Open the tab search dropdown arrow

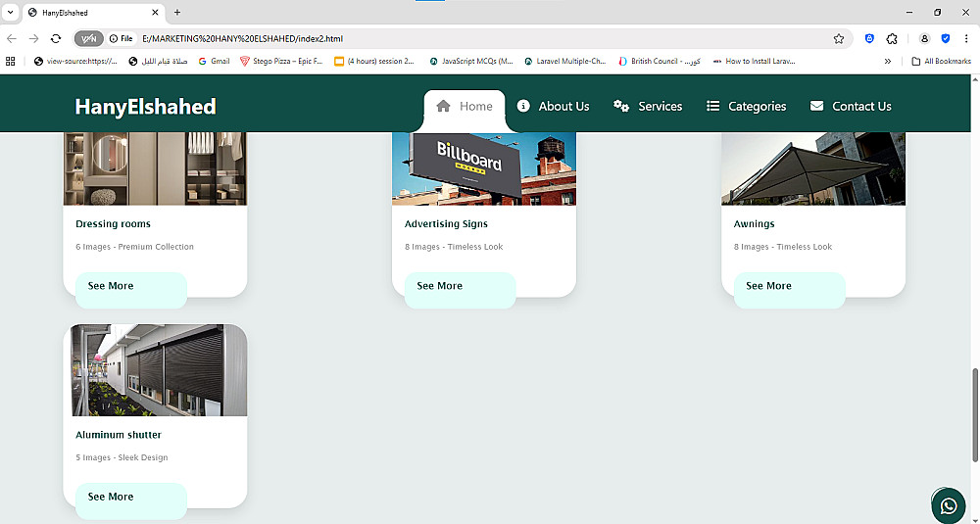(x=10, y=13)
